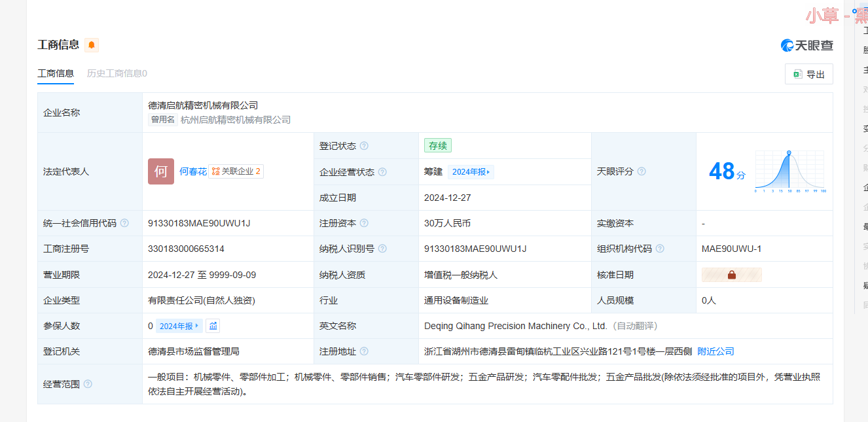The height and width of the screenshot is (422, 868).
Task: Click the 导出 export button
Action: pyautogui.click(x=808, y=75)
